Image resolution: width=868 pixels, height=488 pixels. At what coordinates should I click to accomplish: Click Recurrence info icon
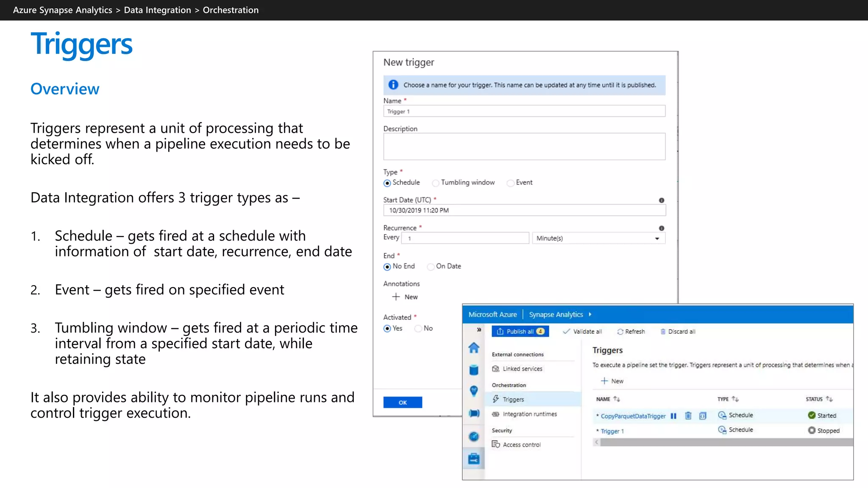pos(662,228)
